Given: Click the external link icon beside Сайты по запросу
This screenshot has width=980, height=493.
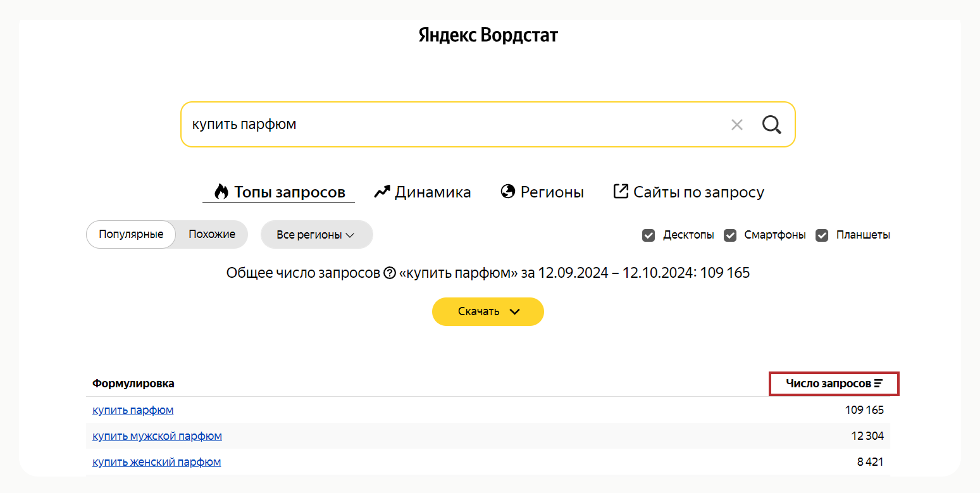Looking at the screenshot, I should click(621, 190).
